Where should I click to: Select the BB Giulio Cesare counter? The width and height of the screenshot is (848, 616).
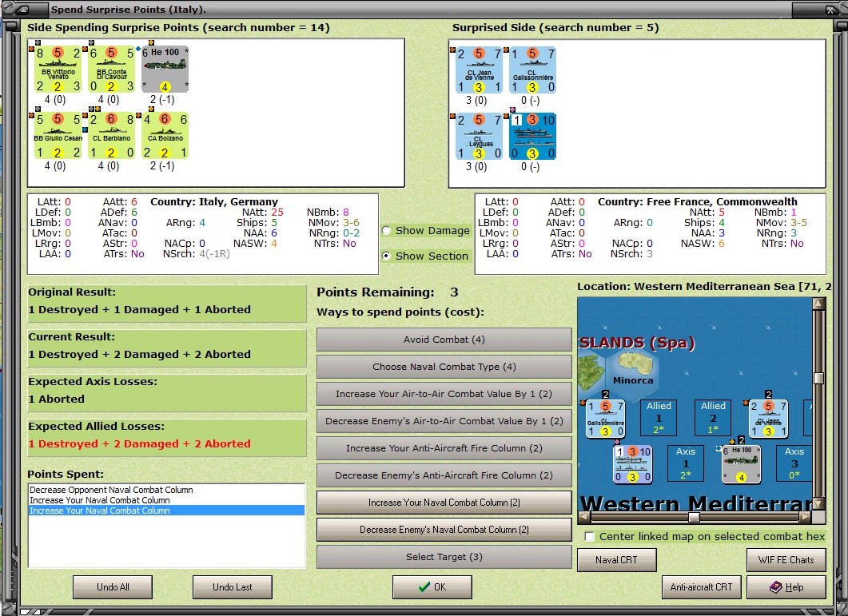point(58,136)
